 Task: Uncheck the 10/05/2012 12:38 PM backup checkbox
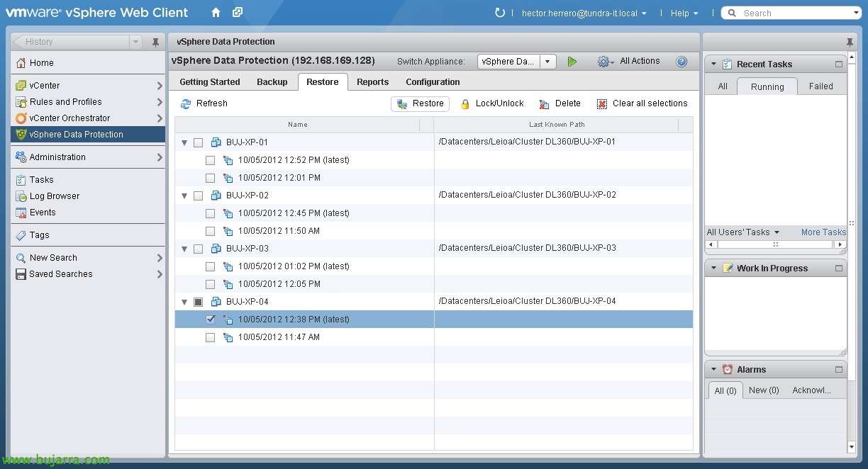point(211,320)
